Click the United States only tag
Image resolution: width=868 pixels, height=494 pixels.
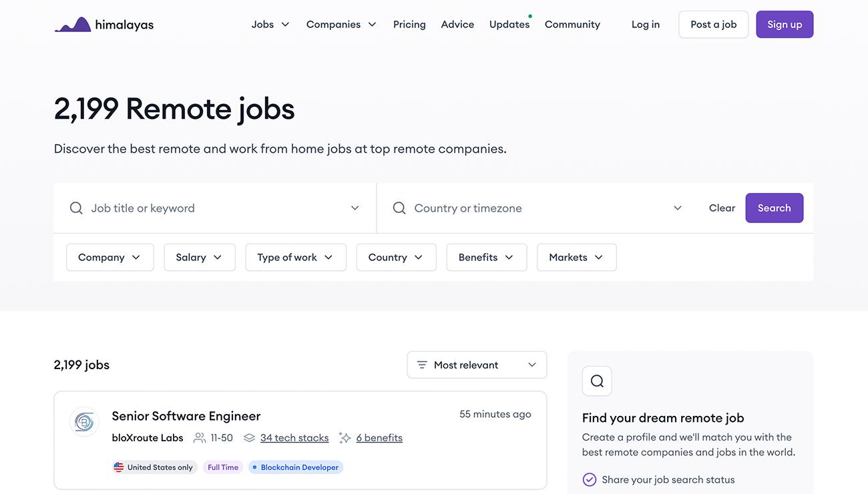point(154,467)
